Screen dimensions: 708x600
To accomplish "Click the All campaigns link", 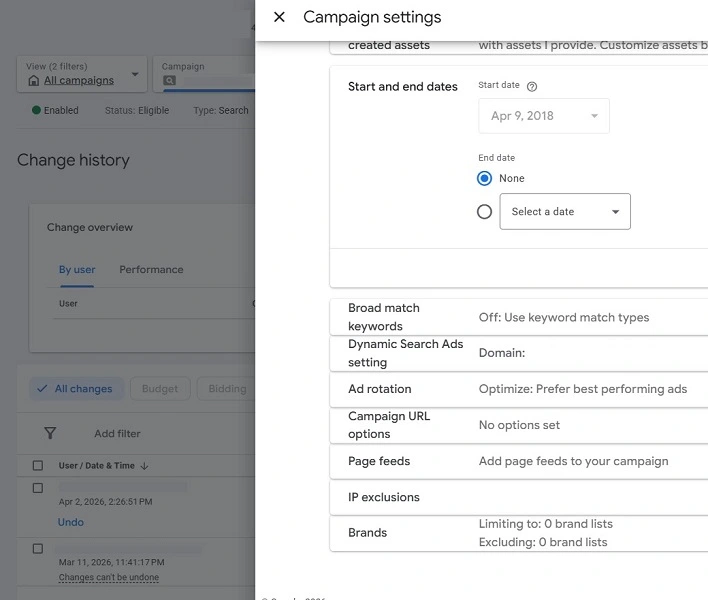I will (79, 80).
